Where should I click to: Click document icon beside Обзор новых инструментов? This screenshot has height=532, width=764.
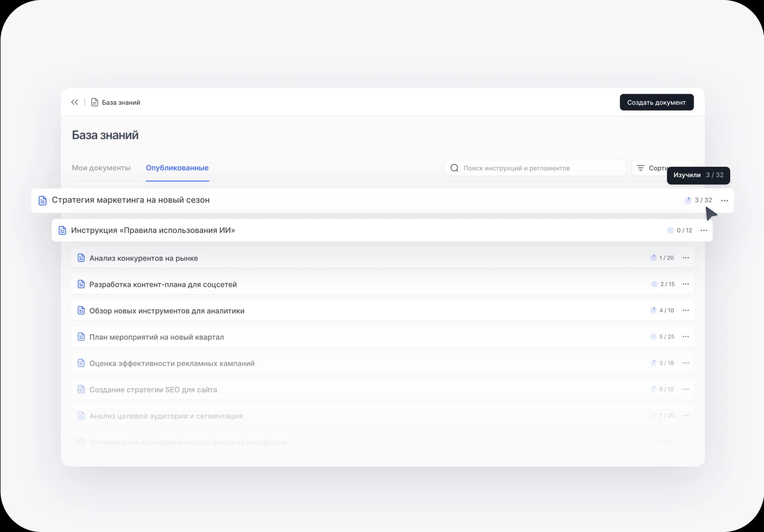click(x=81, y=311)
